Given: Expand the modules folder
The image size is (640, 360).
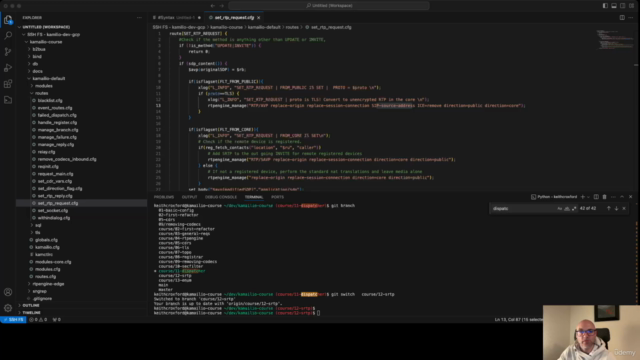Looking at the screenshot, I should 44,86.
